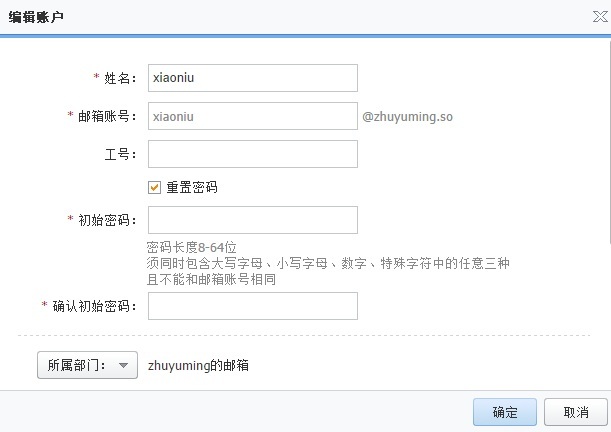Click the 姓名 field containing xiaoniu
The width and height of the screenshot is (611, 432).
point(252,78)
